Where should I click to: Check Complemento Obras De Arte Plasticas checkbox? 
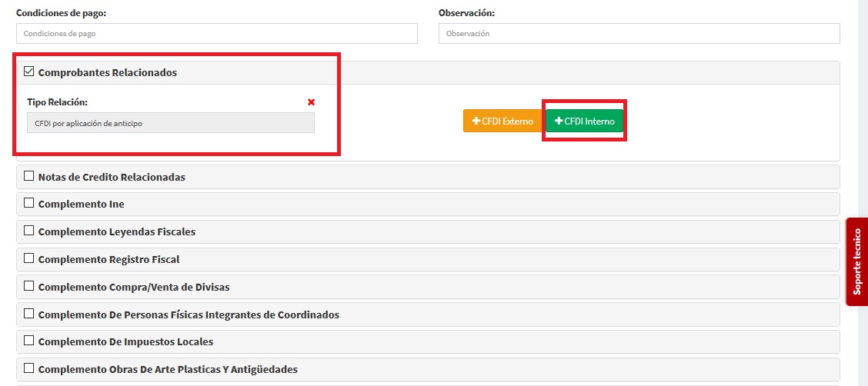pos(29,368)
